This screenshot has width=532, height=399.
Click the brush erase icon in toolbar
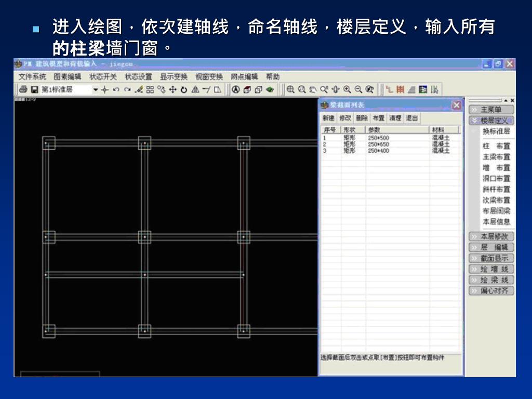pos(138,89)
